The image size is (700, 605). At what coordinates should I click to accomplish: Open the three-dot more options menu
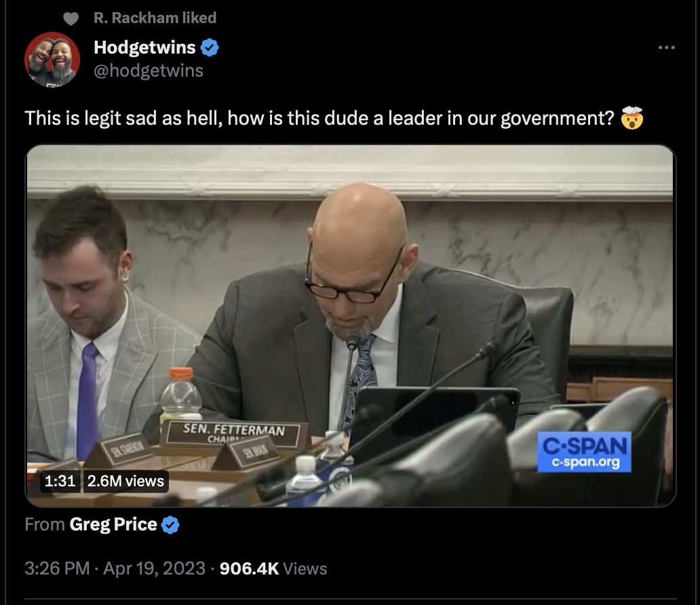666,47
